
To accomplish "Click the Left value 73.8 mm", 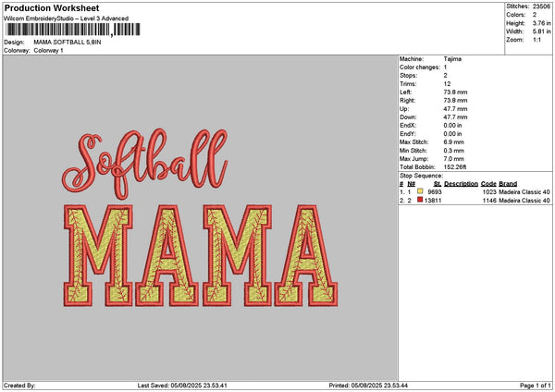I will [x=455, y=92].
